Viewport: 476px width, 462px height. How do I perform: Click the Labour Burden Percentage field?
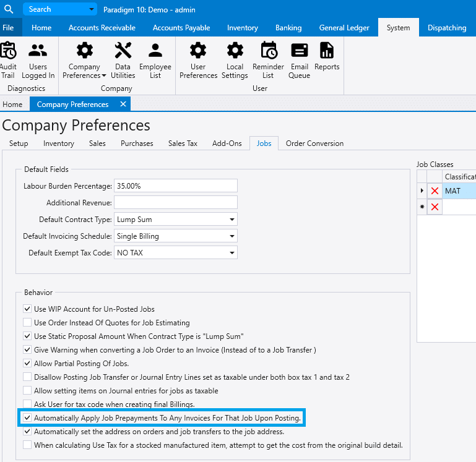176,186
